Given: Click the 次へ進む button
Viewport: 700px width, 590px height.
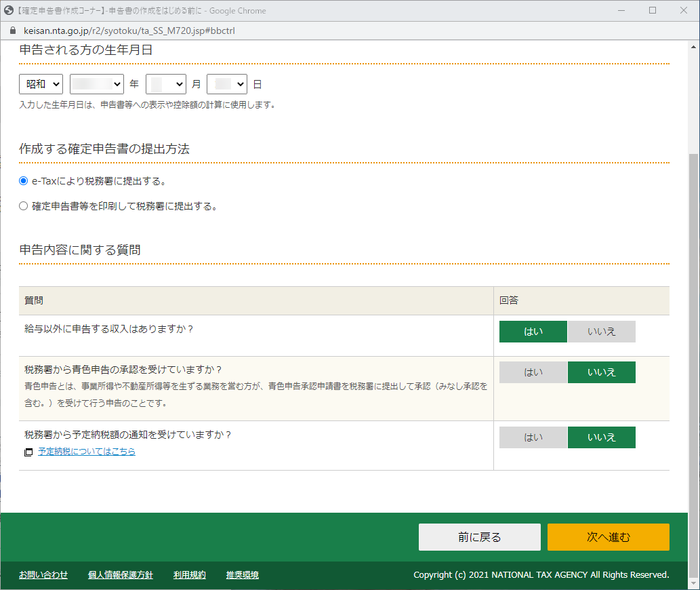Looking at the screenshot, I should pyautogui.click(x=608, y=537).
